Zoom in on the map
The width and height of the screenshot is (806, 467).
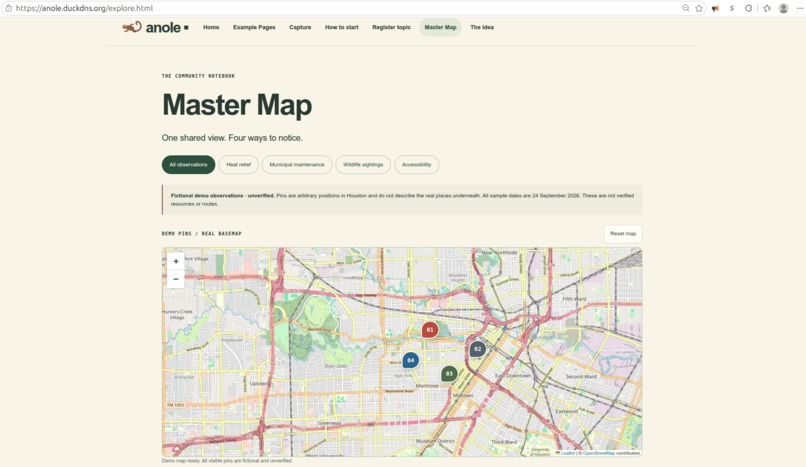tap(176, 261)
